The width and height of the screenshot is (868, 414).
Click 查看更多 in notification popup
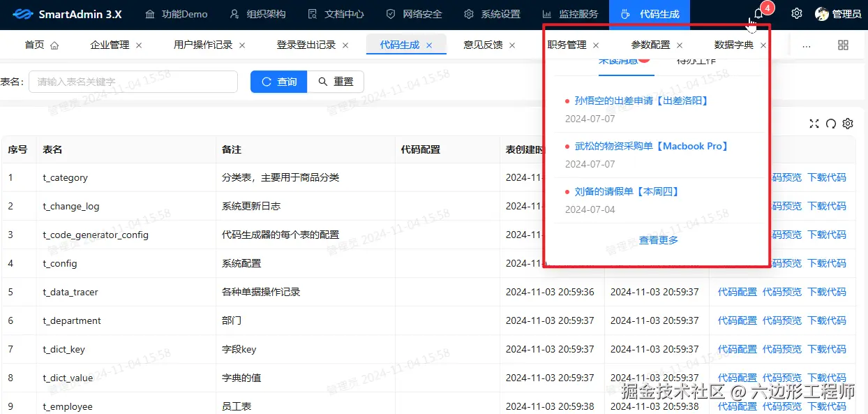pyautogui.click(x=659, y=240)
